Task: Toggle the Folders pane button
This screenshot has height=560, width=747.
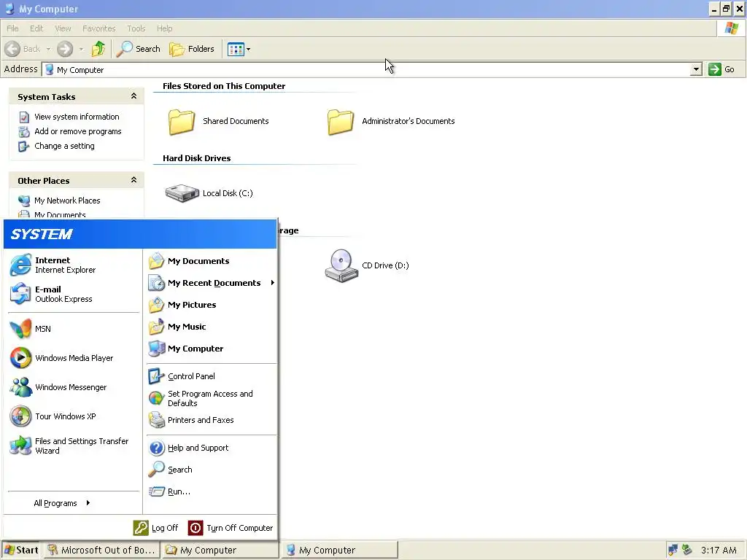Action: 192,49
